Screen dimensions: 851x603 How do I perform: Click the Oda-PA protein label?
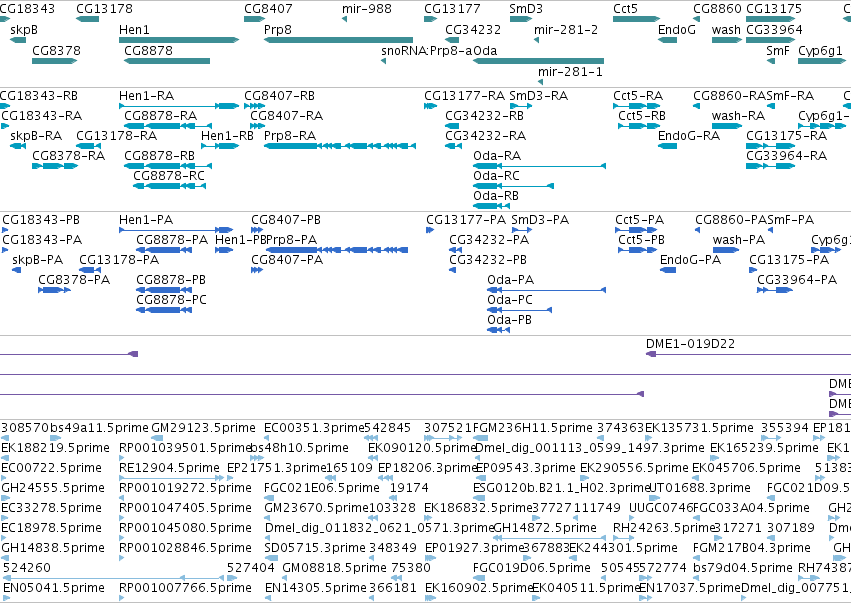[510, 279]
